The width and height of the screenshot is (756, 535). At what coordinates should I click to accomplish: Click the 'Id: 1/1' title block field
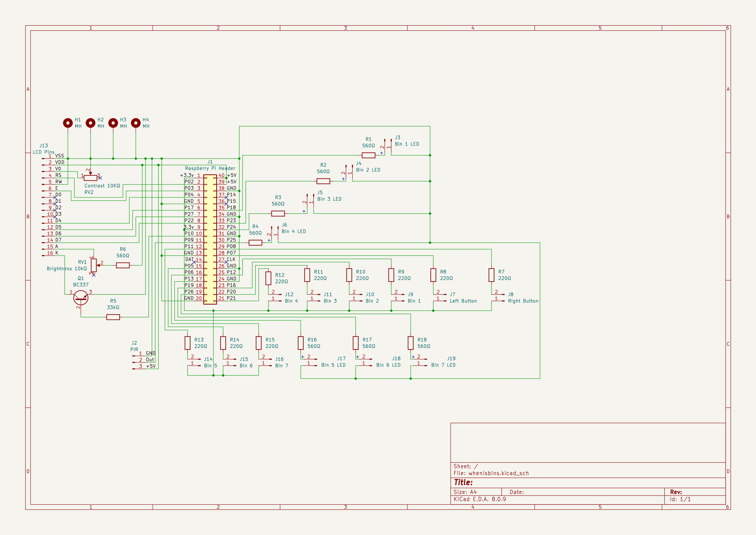[x=680, y=499]
